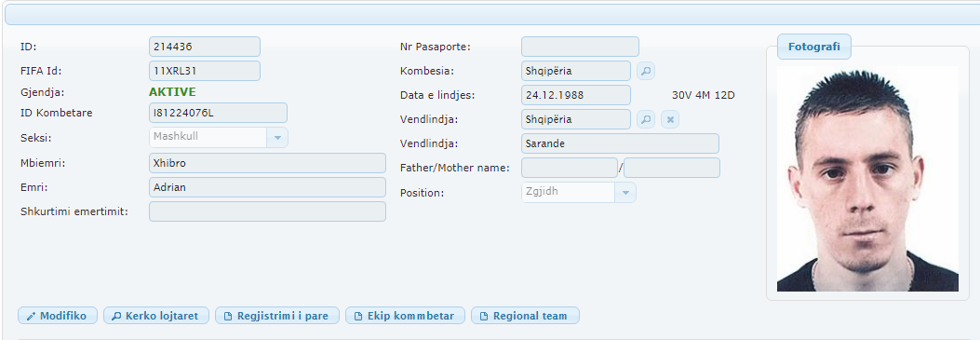The image size is (980, 340).
Task: Open the Seksi dropdown arrow
Action: point(277,137)
